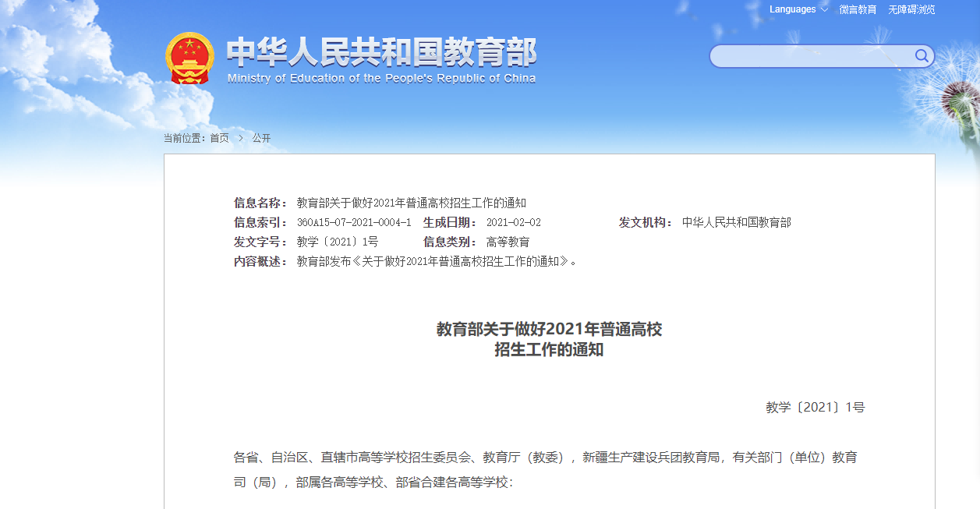The height and width of the screenshot is (509, 980).
Task: Click the 生成日期 label
Action: pyautogui.click(x=451, y=222)
